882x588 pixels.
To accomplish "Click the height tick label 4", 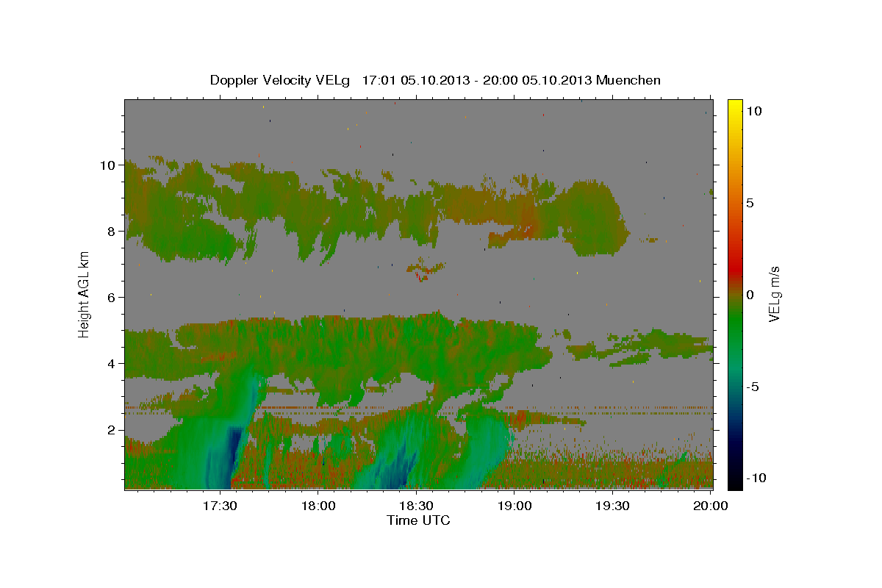I will 112,364.
